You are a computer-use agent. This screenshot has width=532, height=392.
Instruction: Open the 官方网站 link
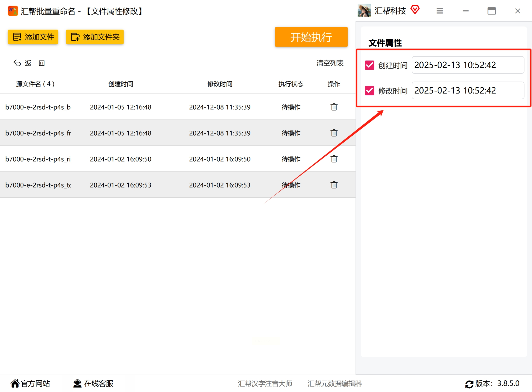30,383
